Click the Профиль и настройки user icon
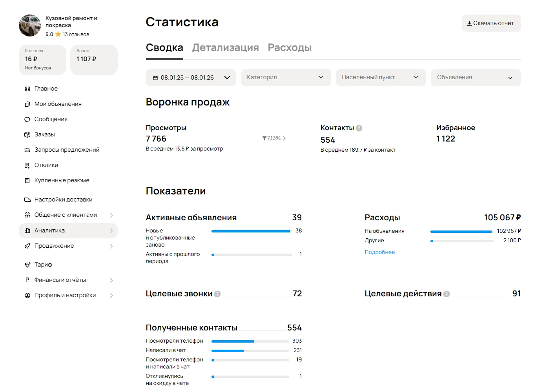534x392 pixels. (27, 296)
